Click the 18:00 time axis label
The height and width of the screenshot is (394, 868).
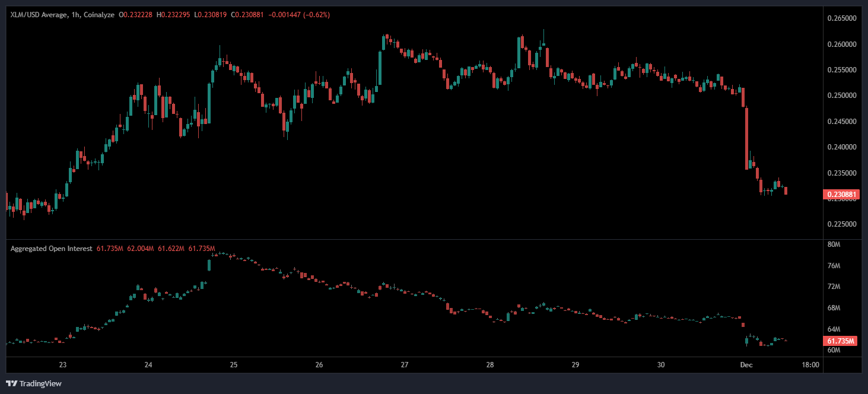click(x=810, y=364)
